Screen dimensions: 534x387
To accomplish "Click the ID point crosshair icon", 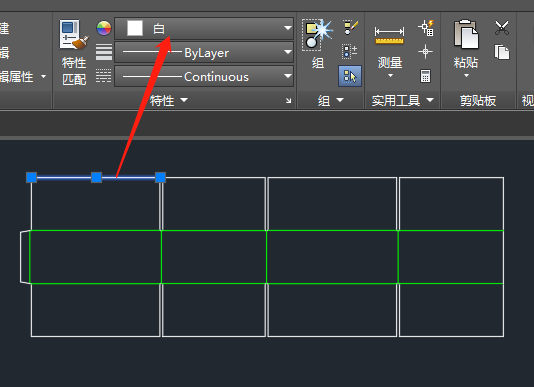I will click(425, 52).
